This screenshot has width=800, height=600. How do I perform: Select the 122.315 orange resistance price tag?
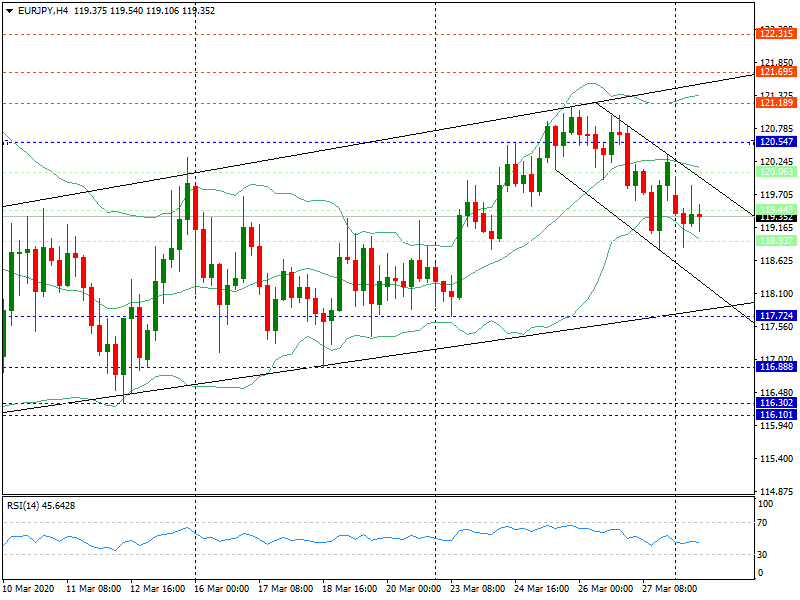coord(776,34)
